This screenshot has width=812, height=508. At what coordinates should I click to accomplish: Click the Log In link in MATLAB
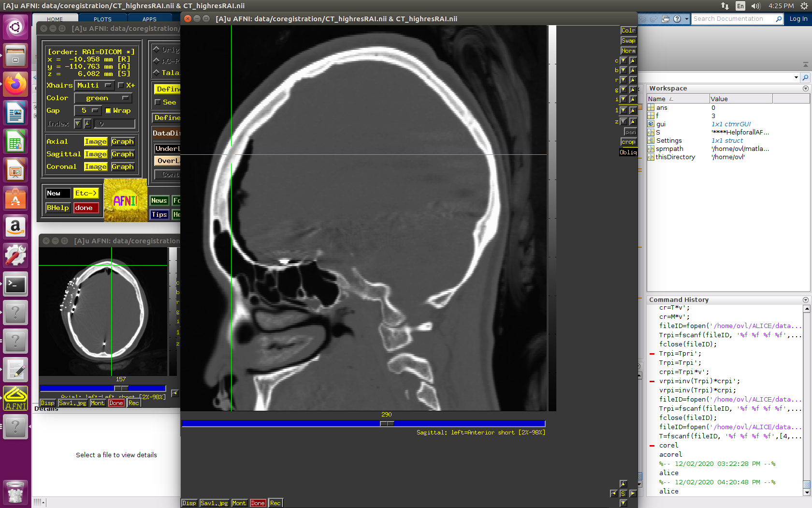point(798,19)
